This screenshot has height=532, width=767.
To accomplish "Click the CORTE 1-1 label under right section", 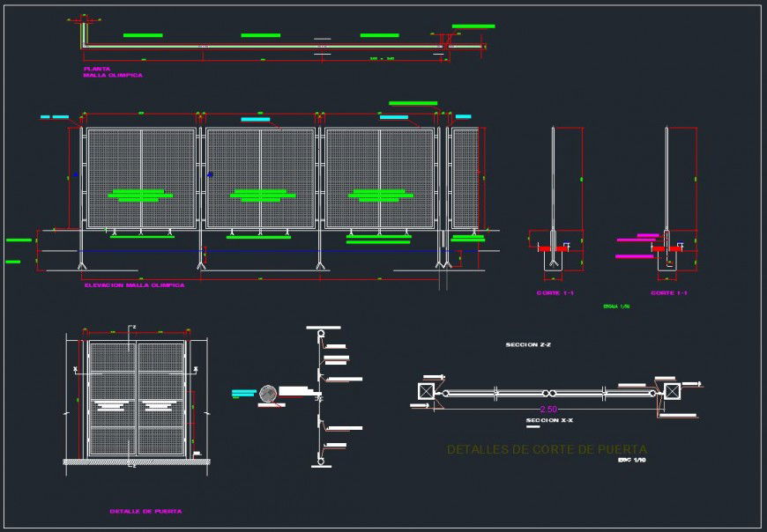I will tap(668, 292).
